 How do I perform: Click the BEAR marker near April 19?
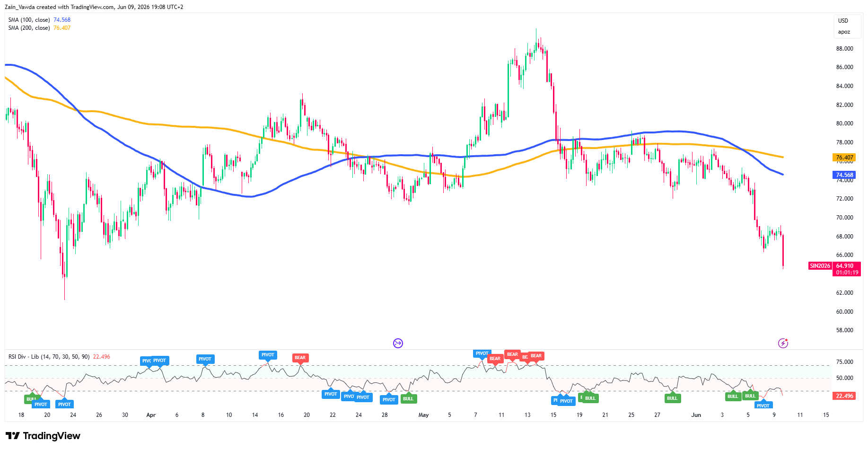pos(300,358)
